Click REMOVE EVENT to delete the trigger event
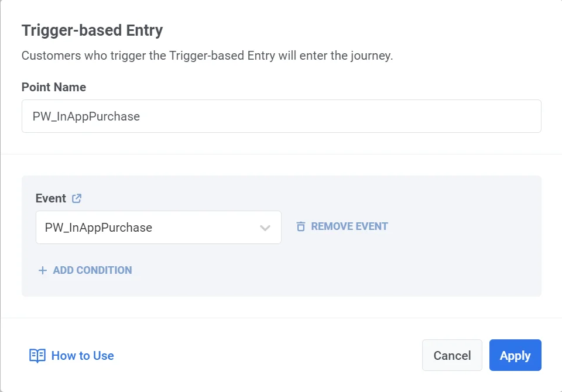This screenshot has height=392, width=562. click(350, 226)
